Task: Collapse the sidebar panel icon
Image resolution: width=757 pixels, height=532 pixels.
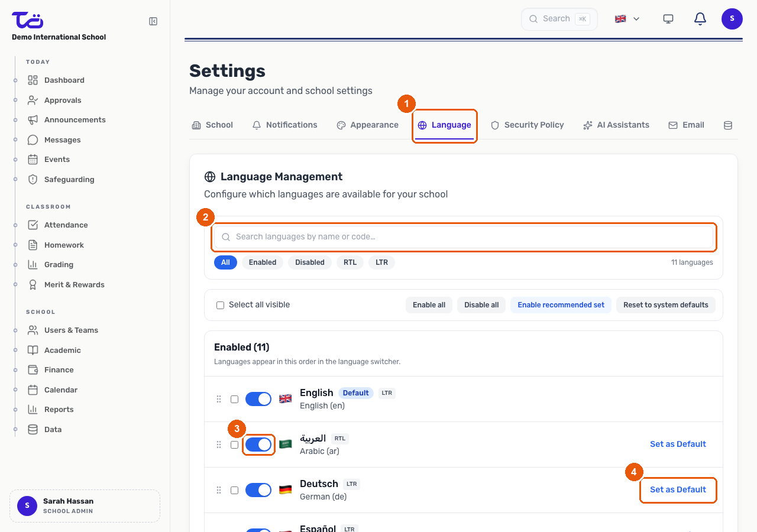Action: pos(153,21)
